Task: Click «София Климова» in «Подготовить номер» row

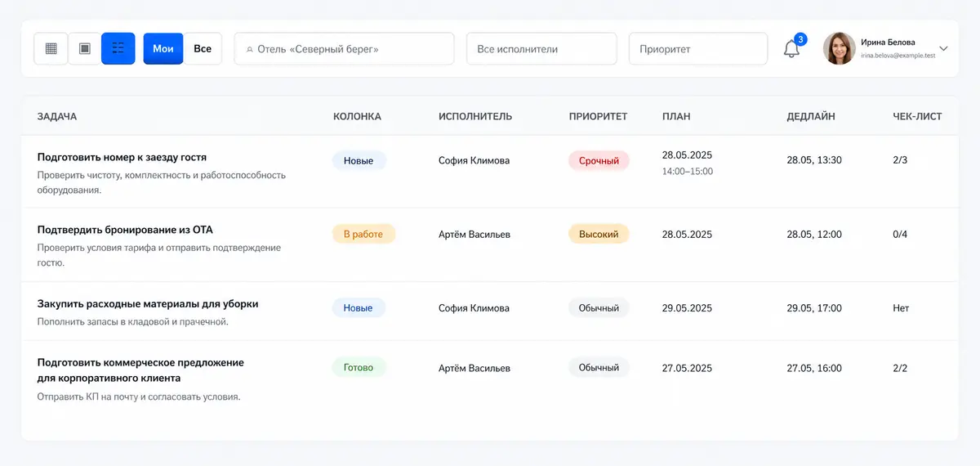Action: (474, 160)
